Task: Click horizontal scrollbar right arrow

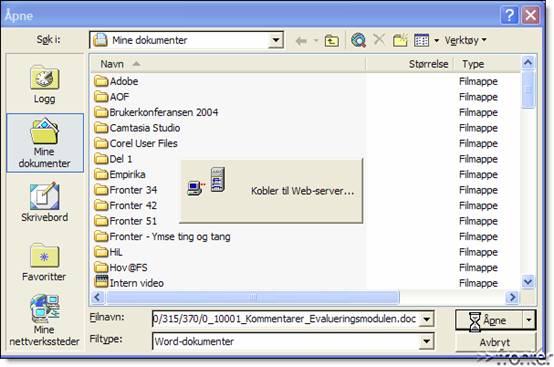Action: tap(512, 297)
